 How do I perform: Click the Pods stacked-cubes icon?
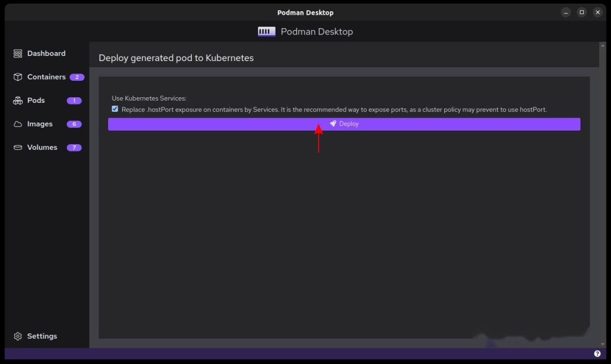pos(18,100)
